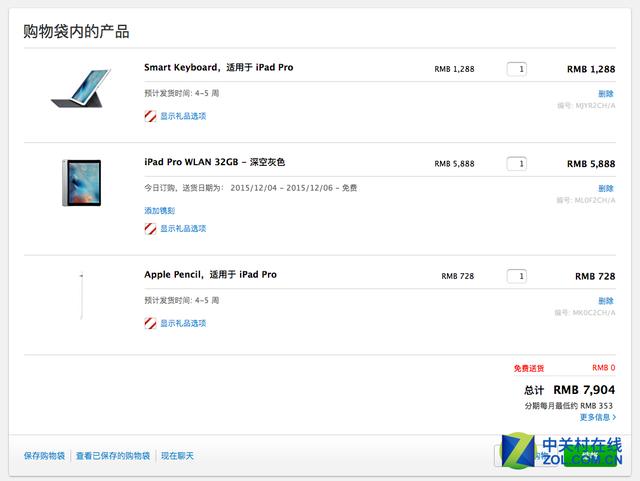Click 保存购物袋 save bag link

[44, 456]
